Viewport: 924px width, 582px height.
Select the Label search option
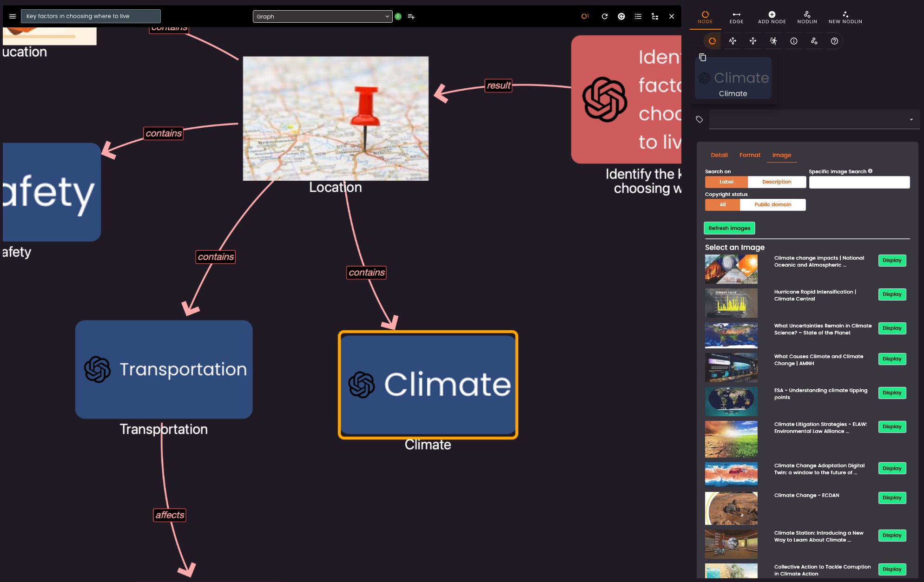click(x=726, y=182)
